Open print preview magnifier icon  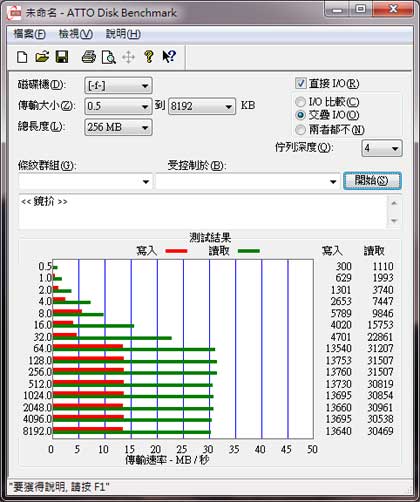point(109,57)
